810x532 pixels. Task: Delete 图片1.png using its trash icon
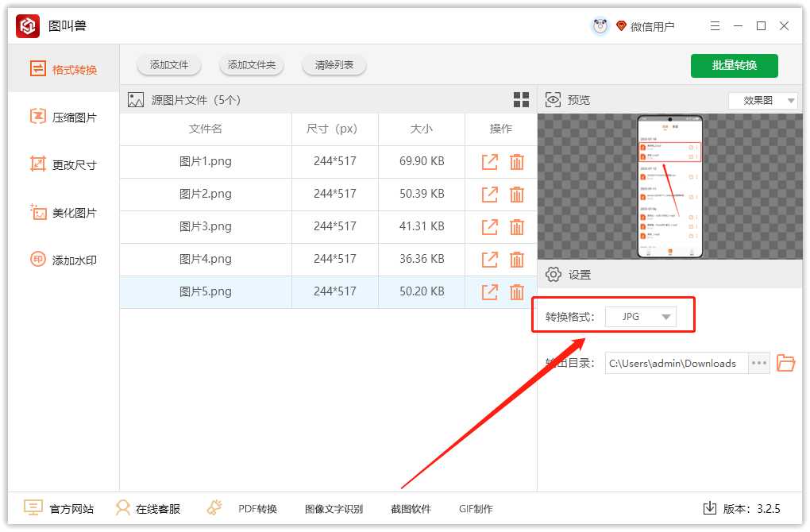pos(517,161)
